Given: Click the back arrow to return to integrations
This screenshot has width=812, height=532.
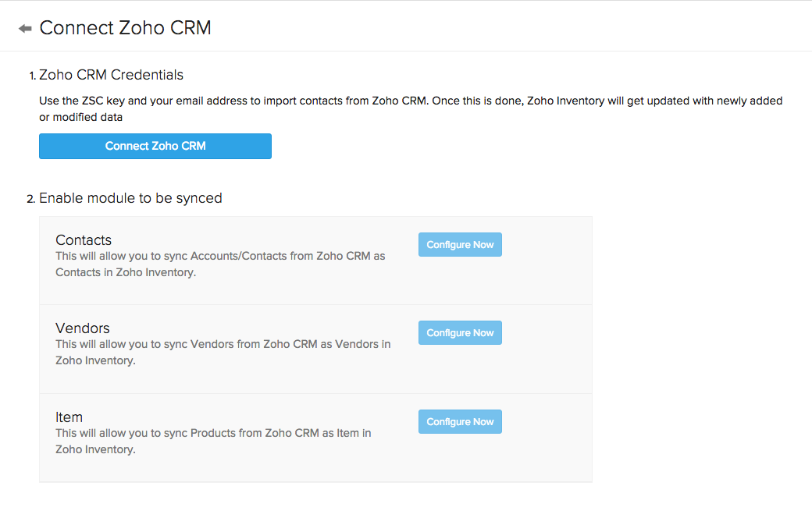Looking at the screenshot, I should pos(23,27).
